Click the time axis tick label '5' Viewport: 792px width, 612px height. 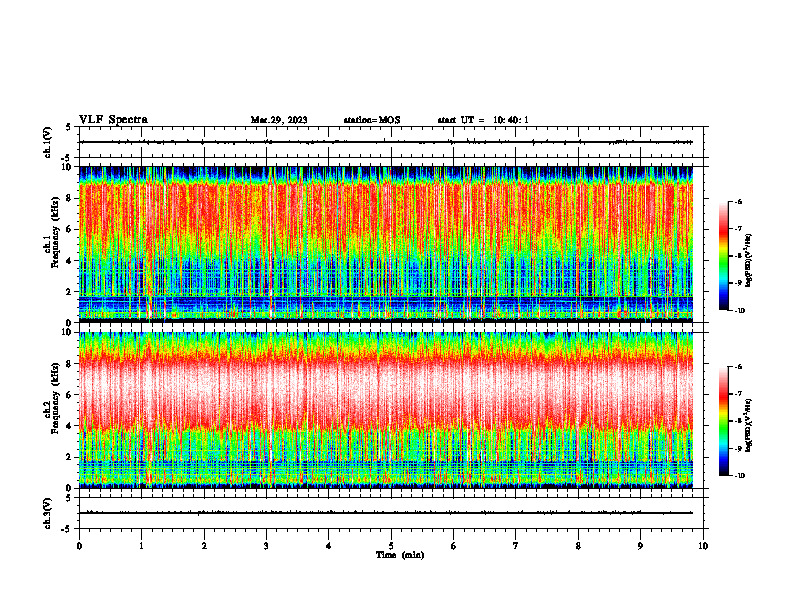click(391, 546)
